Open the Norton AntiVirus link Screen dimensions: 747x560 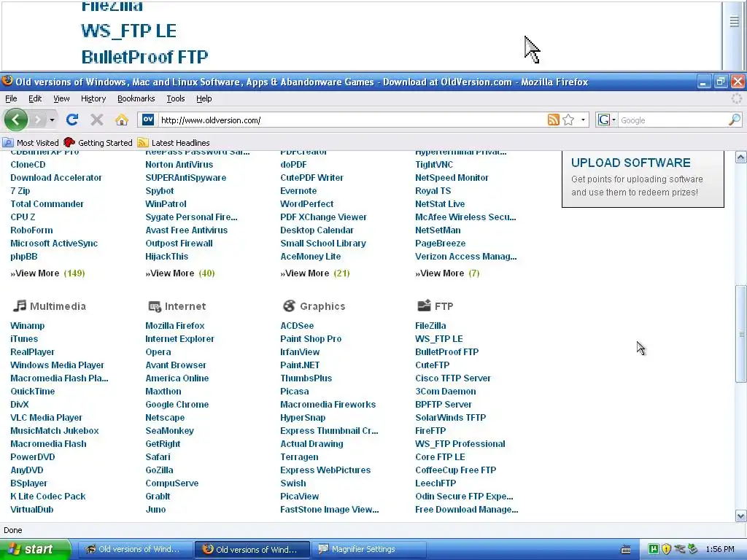179,164
